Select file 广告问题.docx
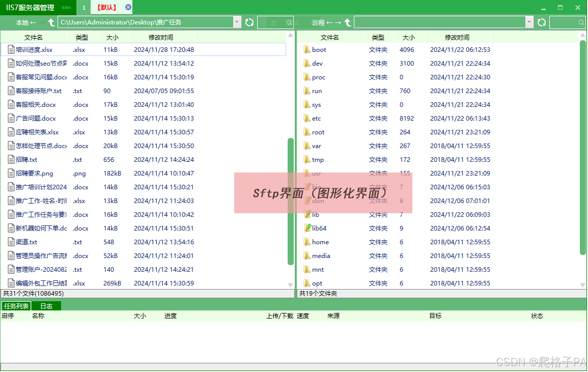The height and width of the screenshot is (372, 588). [x=36, y=118]
